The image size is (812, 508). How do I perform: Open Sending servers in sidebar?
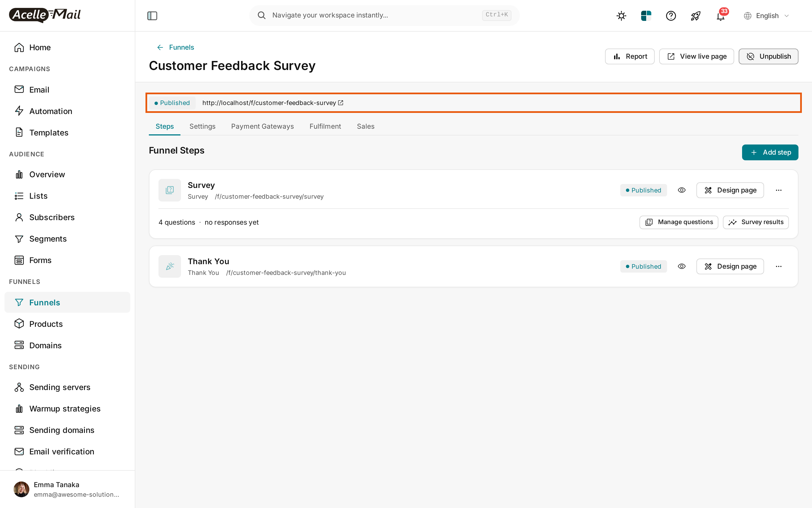point(67,387)
